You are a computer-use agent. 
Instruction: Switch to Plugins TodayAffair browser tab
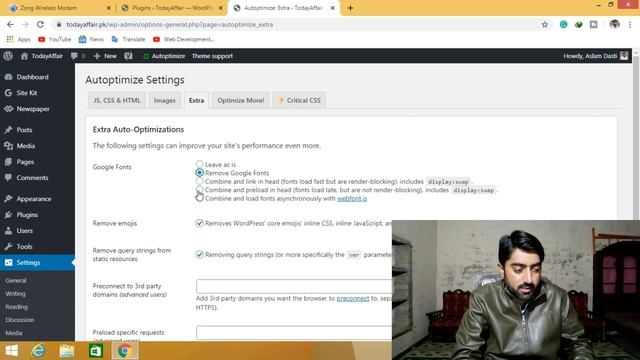(x=171, y=8)
